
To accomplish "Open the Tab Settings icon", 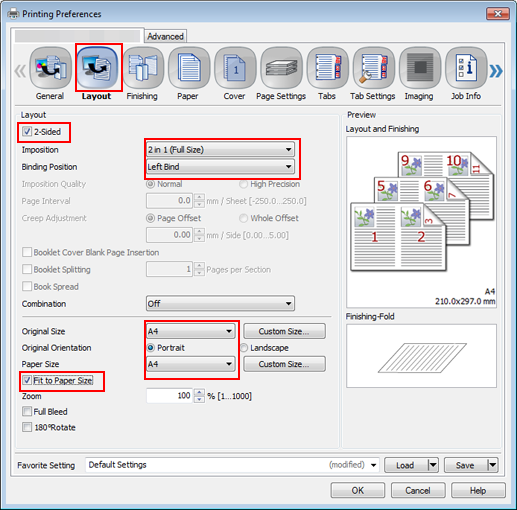I will coord(374,68).
